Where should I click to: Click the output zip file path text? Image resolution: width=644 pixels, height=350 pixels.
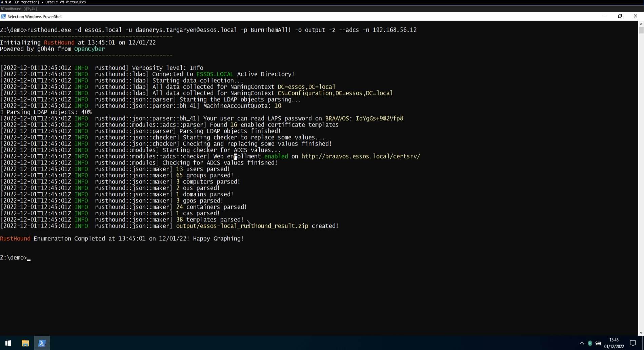pos(242,226)
